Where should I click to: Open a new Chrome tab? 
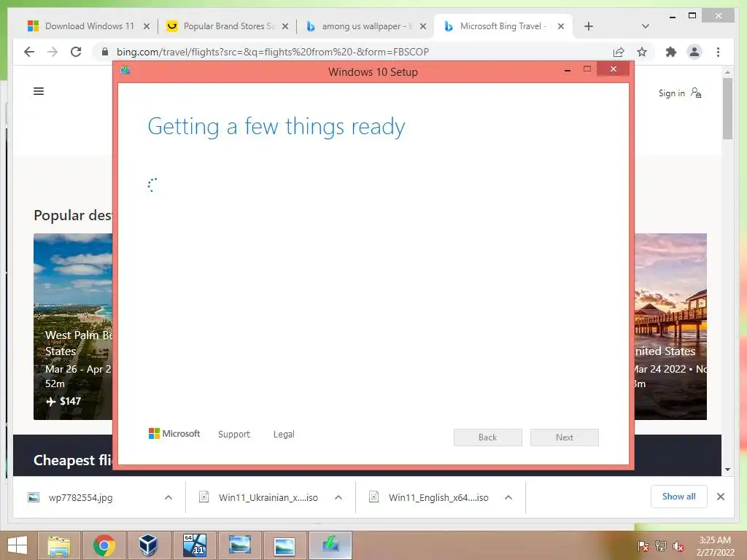tap(589, 26)
